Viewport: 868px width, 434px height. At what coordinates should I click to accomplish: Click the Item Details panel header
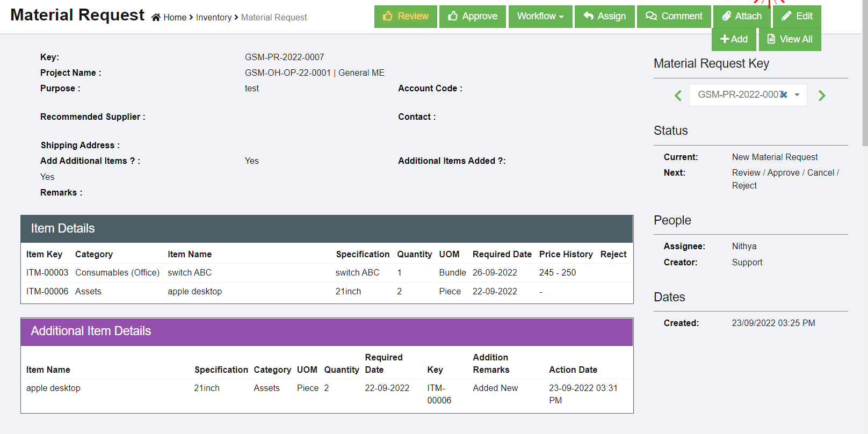coord(327,229)
